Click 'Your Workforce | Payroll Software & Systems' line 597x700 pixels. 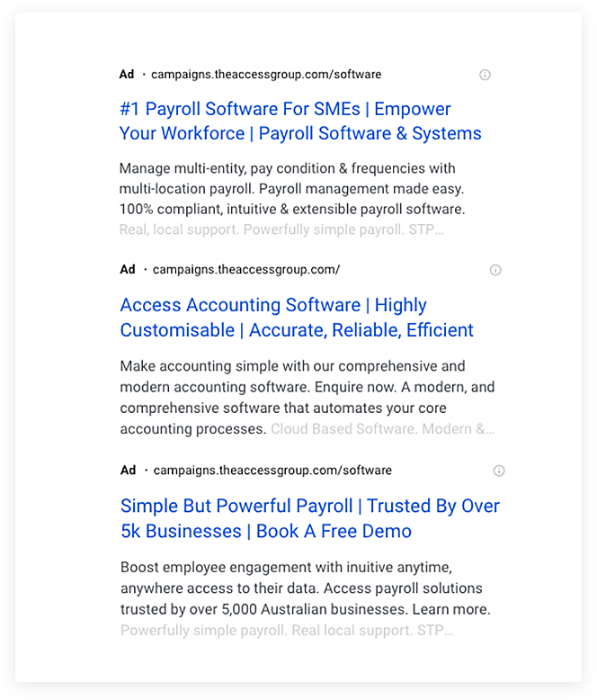click(x=300, y=133)
